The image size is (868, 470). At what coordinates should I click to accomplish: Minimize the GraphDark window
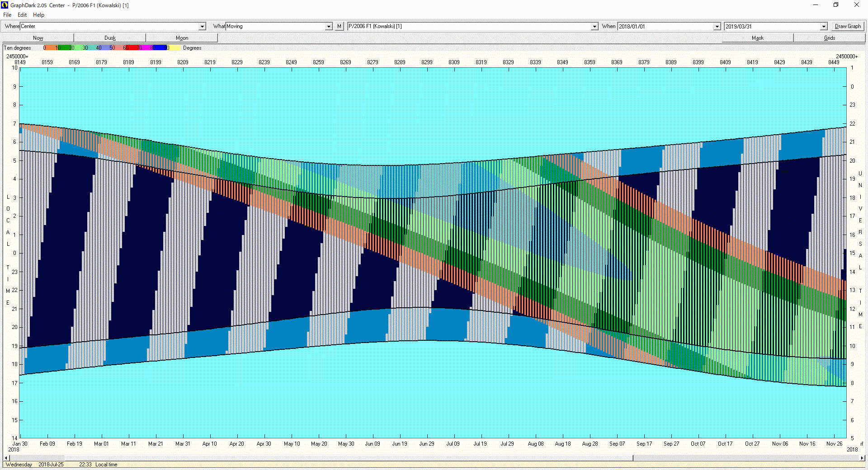click(x=816, y=5)
